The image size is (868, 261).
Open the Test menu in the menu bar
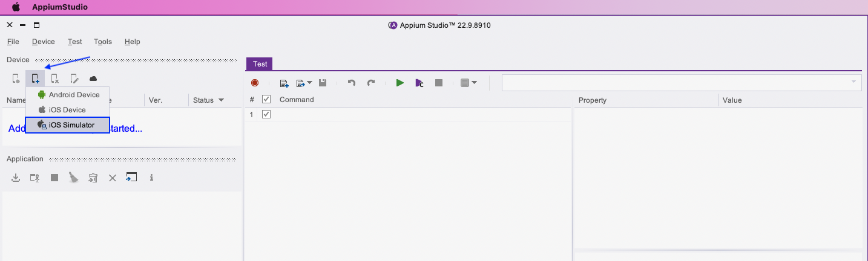tap(75, 42)
